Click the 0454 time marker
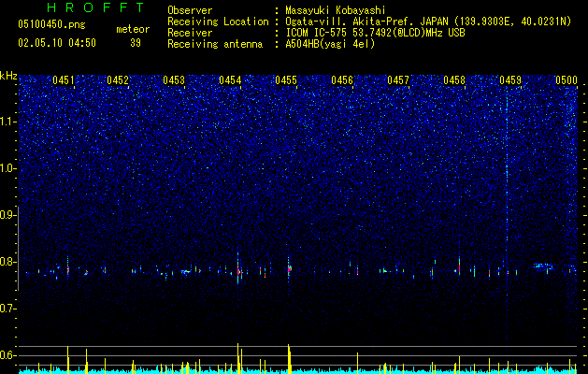The width and height of the screenshot is (588, 374). [x=230, y=80]
